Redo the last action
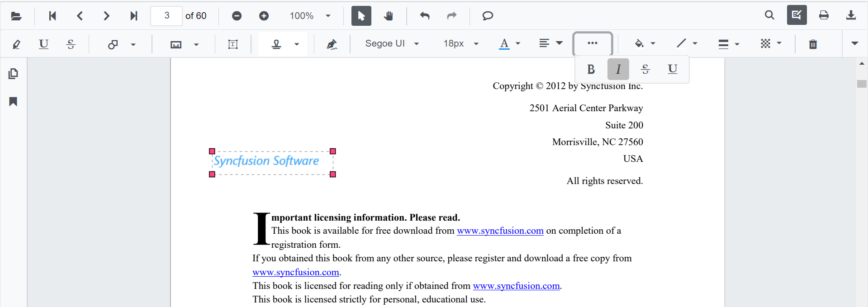The width and height of the screenshot is (868, 307). click(452, 16)
